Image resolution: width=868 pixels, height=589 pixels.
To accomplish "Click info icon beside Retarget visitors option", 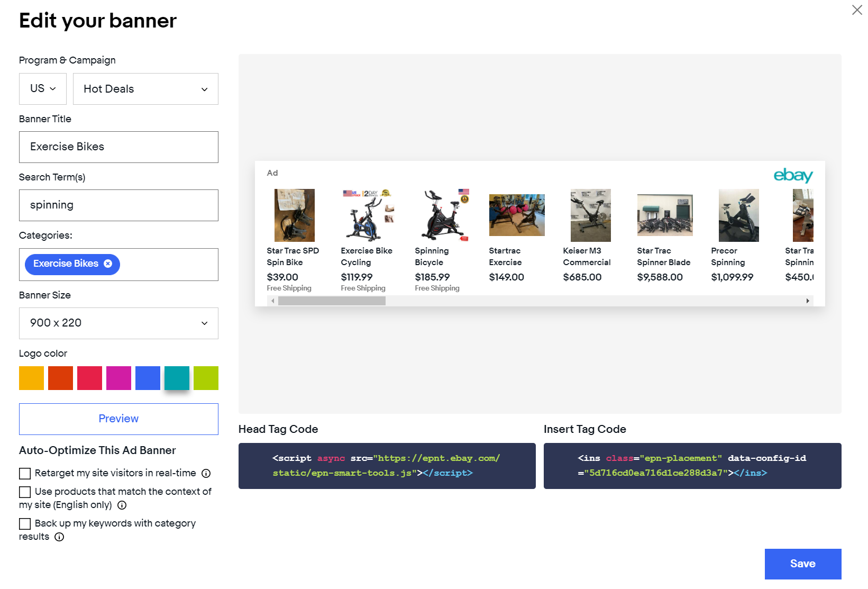I will coord(206,474).
